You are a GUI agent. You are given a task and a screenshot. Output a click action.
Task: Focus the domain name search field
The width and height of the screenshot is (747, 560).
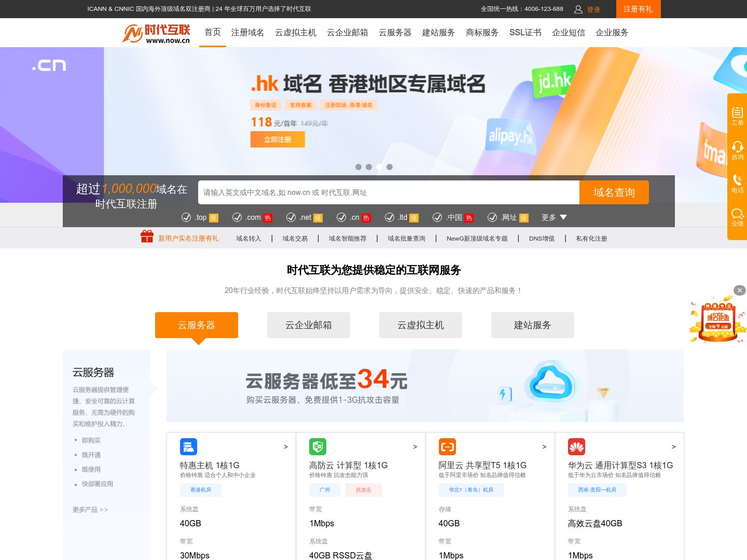389,192
